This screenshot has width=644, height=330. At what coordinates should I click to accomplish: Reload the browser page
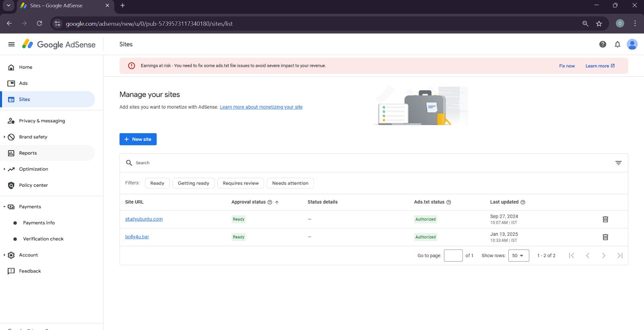(x=39, y=23)
